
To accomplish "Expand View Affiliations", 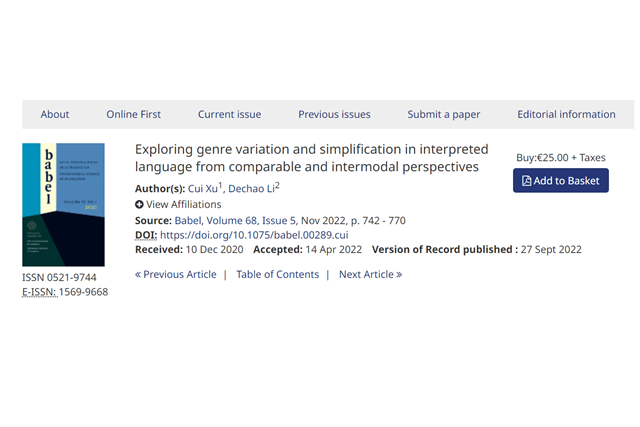I will point(183,205).
